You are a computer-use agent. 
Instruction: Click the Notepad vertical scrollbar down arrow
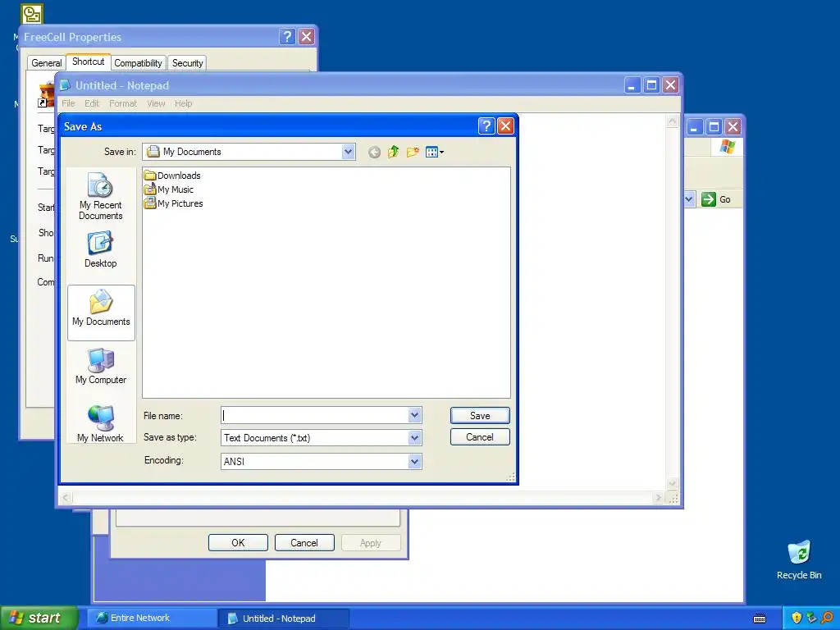(673, 483)
